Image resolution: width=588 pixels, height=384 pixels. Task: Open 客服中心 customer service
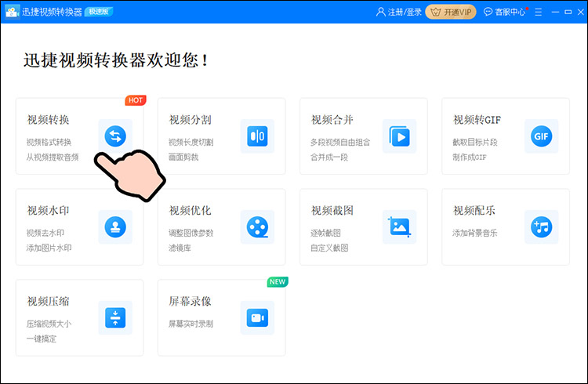coord(505,12)
